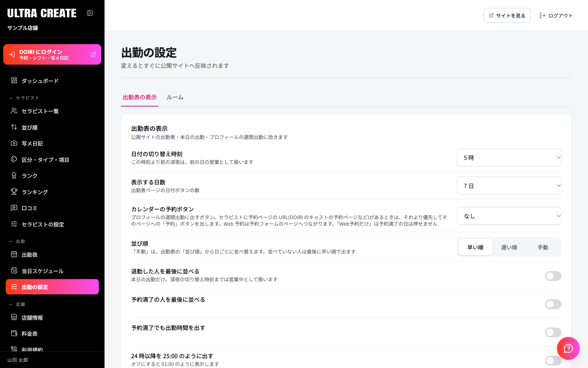Click user name 山田 太郎
This screenshot has height=368, width=588.
pyautogui.click(x=18, y=360)
